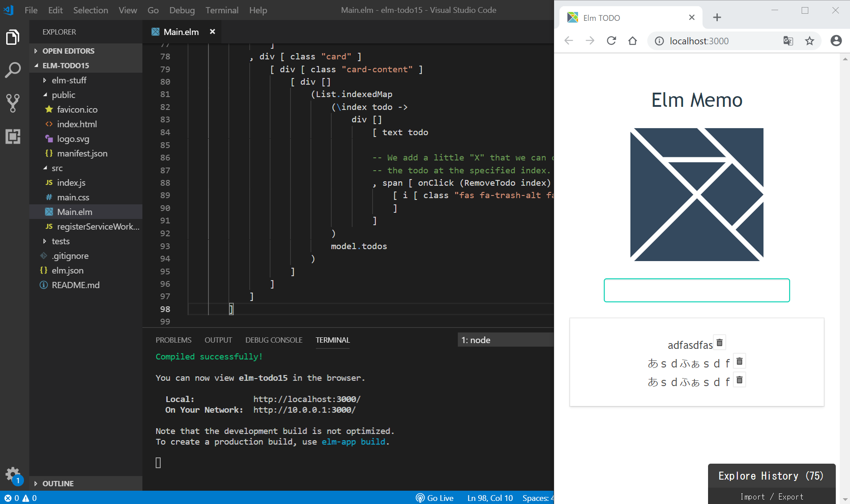
Task: Open the browser profile account icon
Action: 836,41
